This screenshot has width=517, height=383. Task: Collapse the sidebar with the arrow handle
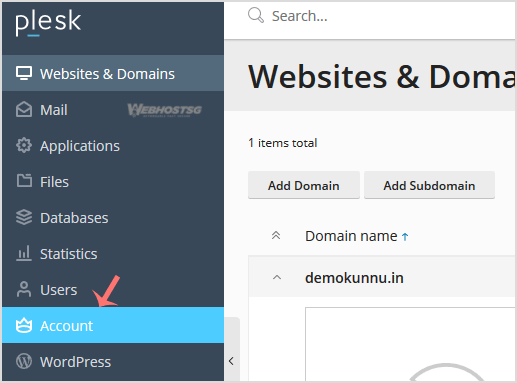click(x=231, y=361)
